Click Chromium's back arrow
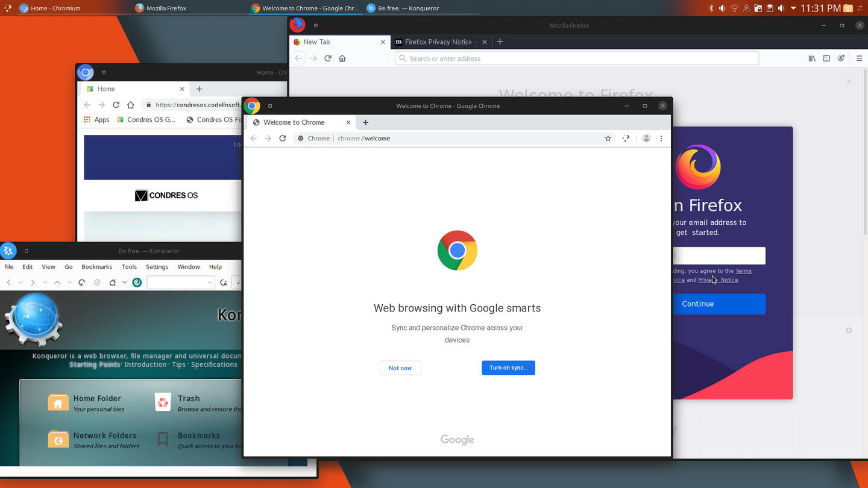This screenshot has width=868, height=488. pos(87,105)
